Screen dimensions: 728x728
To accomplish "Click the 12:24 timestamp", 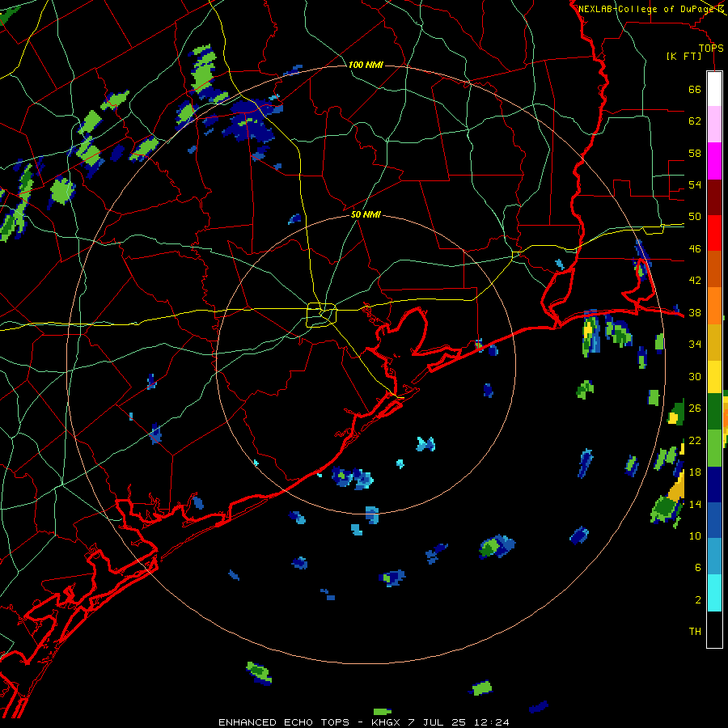I will (491, 722).
